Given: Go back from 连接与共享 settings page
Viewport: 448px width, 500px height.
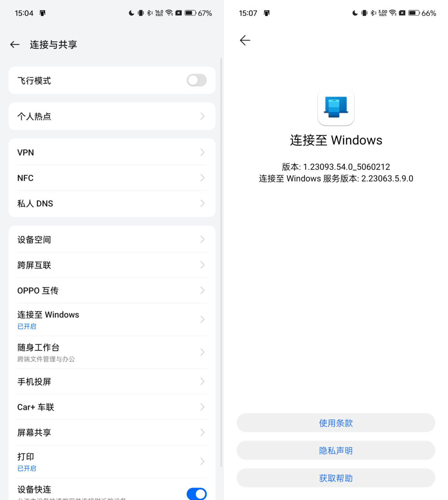Looking at the screenshot, I should click(x=15, y=45).
